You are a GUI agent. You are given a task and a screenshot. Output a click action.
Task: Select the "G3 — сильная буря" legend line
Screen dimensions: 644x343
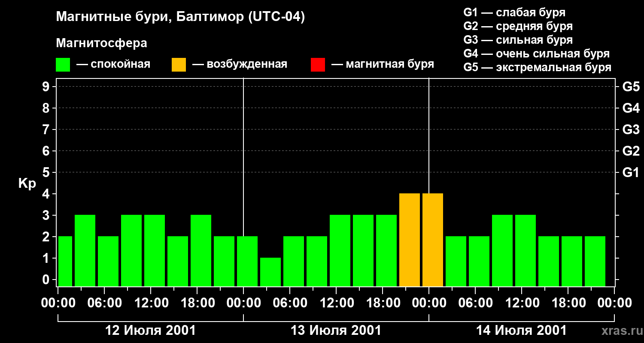click(x=518, y=40)
